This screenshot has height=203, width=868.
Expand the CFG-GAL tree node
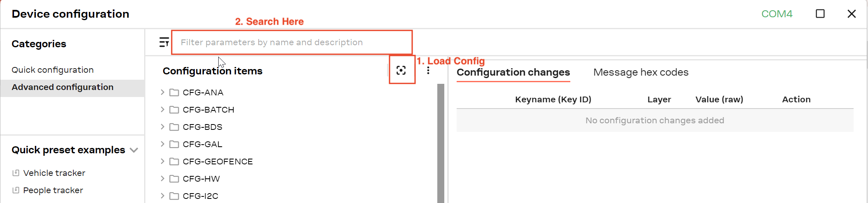tap(162, 144)
